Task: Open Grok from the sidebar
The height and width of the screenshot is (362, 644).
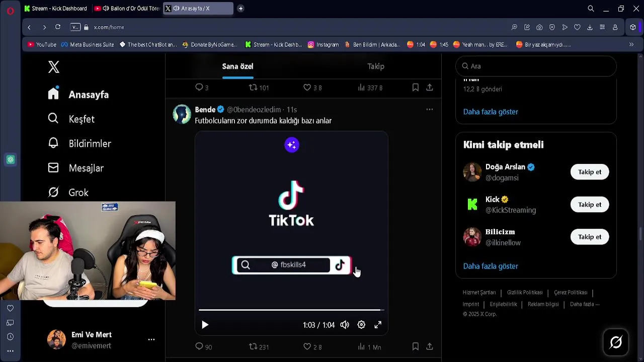Action: [68, 193]
